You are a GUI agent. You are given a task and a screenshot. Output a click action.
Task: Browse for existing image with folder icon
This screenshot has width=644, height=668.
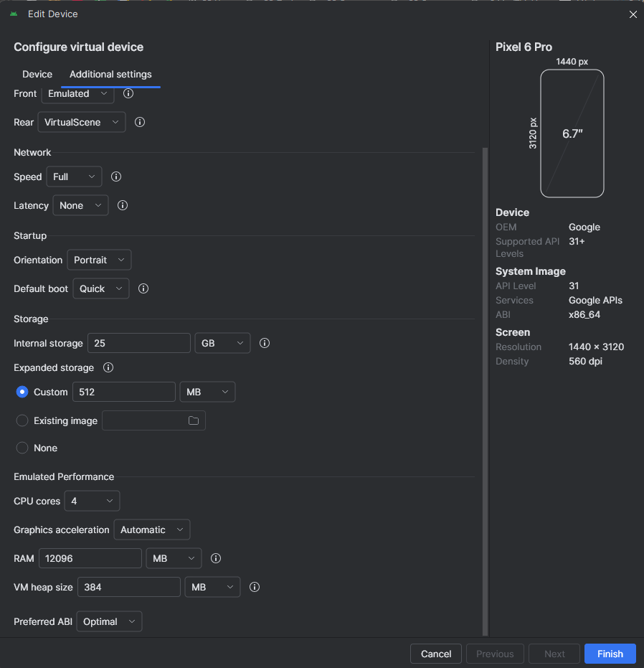[x=194, y=420]
